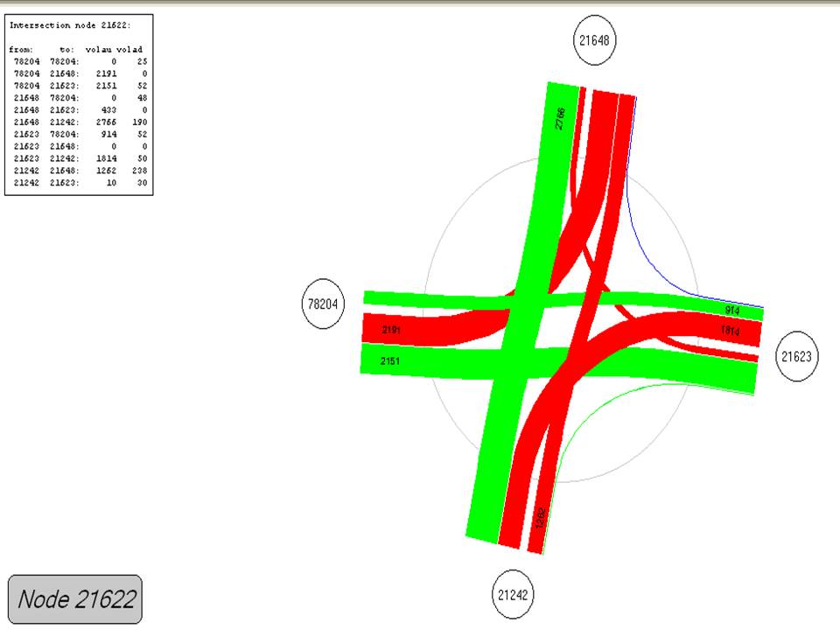Click the last table row 21242 to 21623
The height and width of the screenshot is (630, 840).
[79, 183]
